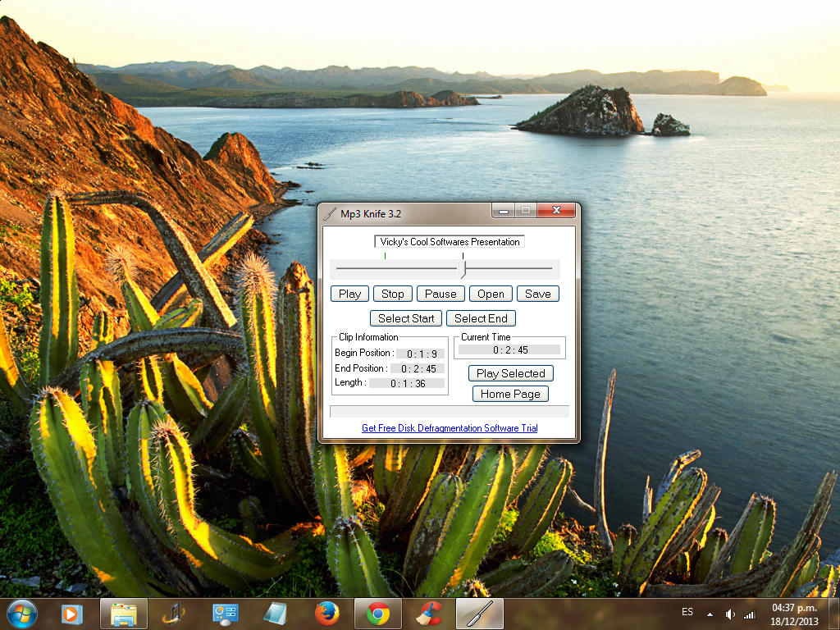Open CCleaner from the taskbar

(x=428, y=614)
